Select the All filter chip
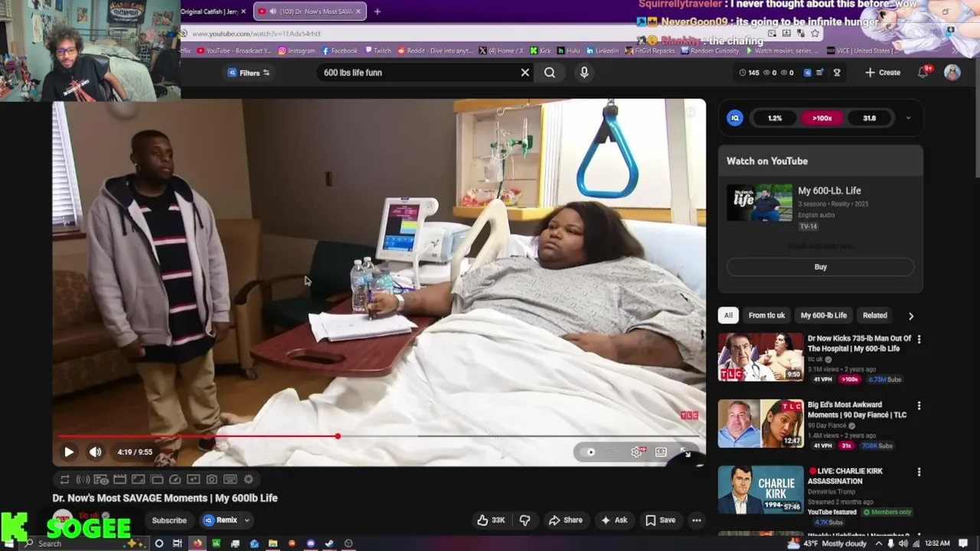Screen dimensions: 980x551 tap(728, 315)
